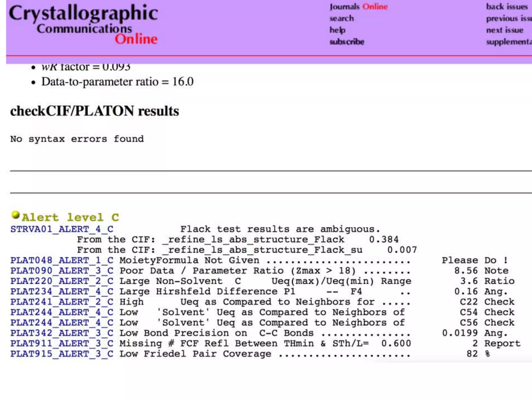
Task: Click PLAT244_ALERT_4_C link for C54
Action: (x=62, y=312)
